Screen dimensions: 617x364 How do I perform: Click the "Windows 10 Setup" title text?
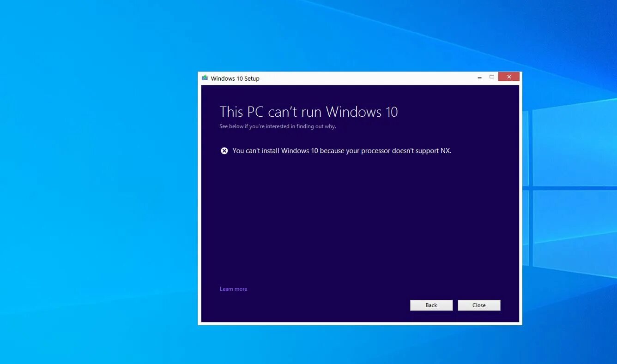click(x=235, y=78)
